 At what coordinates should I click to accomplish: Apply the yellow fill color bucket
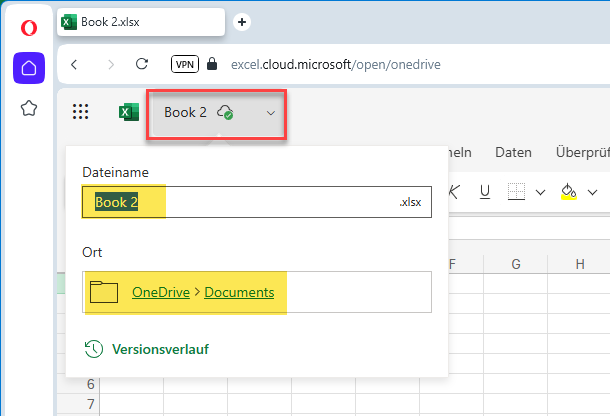point(568,192)
